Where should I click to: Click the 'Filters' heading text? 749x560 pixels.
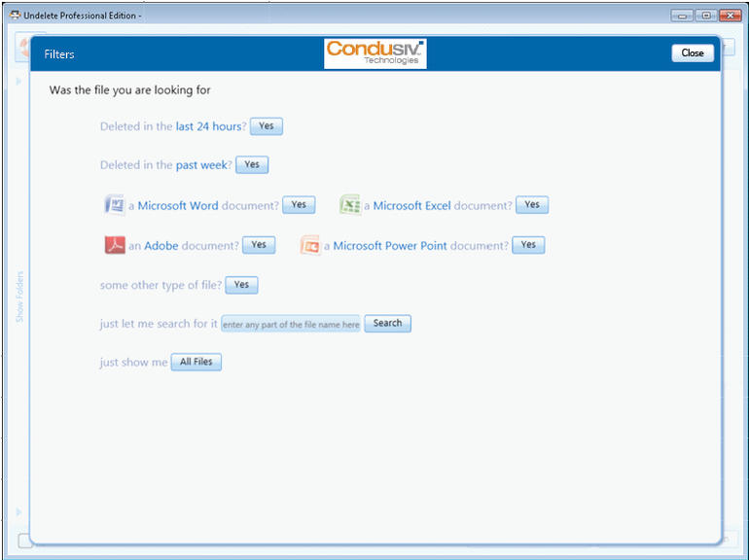tap(59, 54)
